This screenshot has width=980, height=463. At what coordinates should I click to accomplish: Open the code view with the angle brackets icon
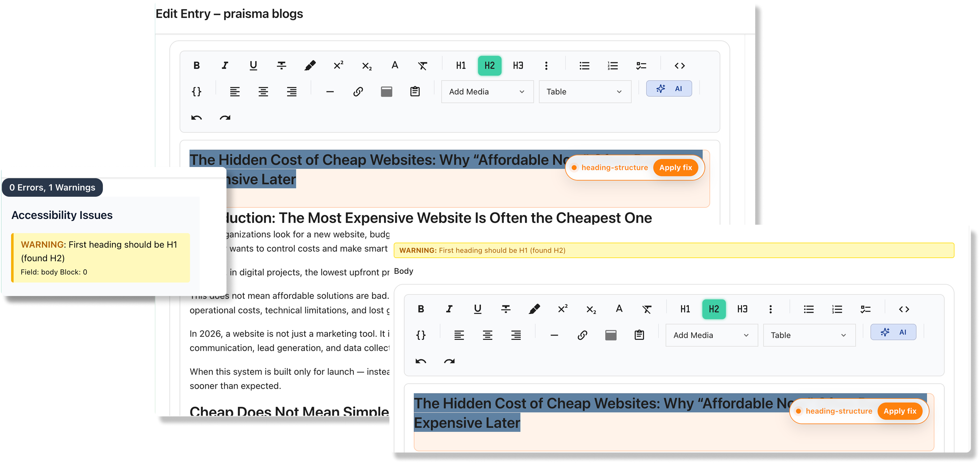pyautogui.click(x=680, y=65)
